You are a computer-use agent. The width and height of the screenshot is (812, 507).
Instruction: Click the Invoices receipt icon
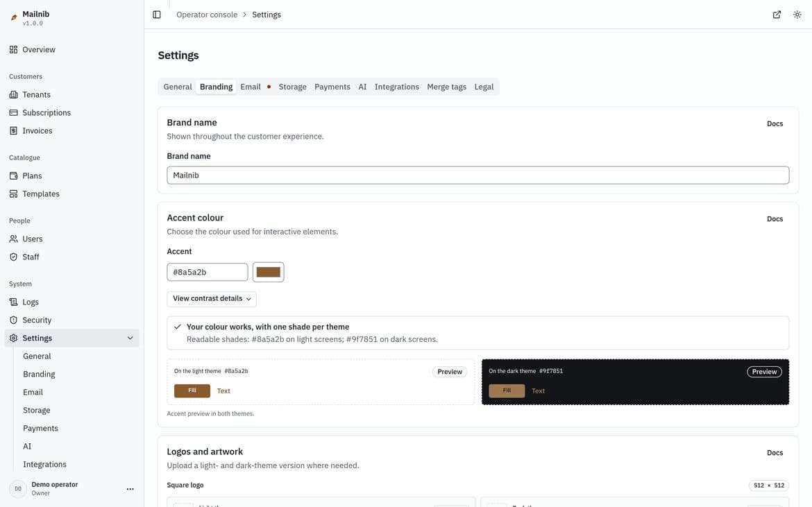(13, 131)
